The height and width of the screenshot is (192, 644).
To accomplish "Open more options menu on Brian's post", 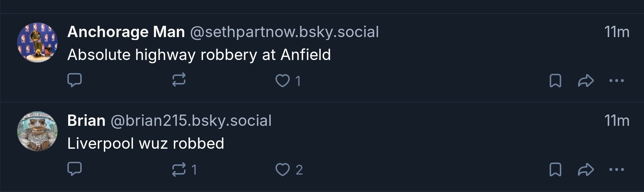I will pyautogui.click(x=616, y=169).
